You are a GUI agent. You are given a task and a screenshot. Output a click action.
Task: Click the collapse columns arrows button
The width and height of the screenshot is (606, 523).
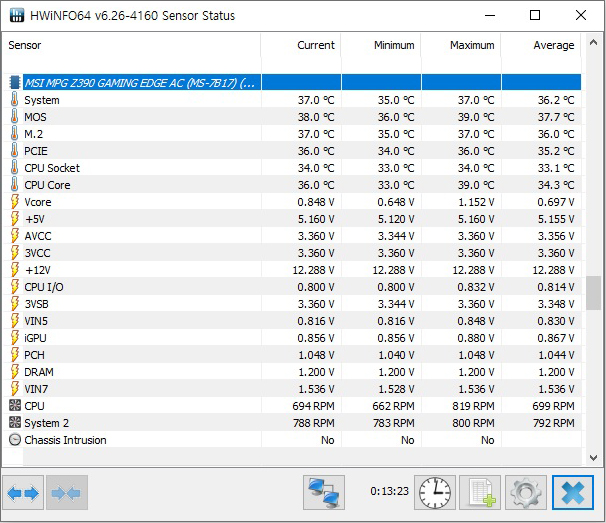[66, 493]
